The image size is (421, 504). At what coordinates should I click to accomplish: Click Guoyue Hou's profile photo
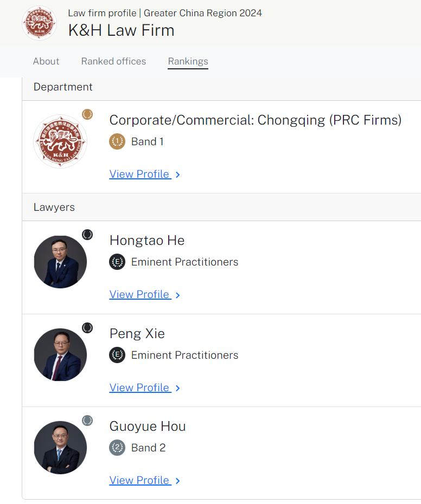pos(60,448)
